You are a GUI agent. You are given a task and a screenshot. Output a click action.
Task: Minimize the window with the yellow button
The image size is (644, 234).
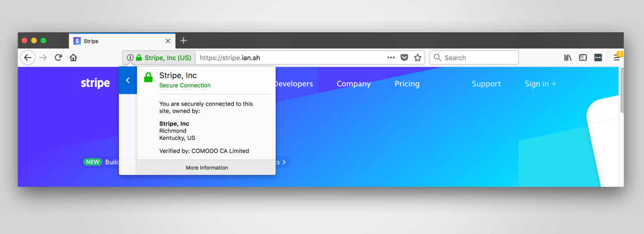coord(34,41)
